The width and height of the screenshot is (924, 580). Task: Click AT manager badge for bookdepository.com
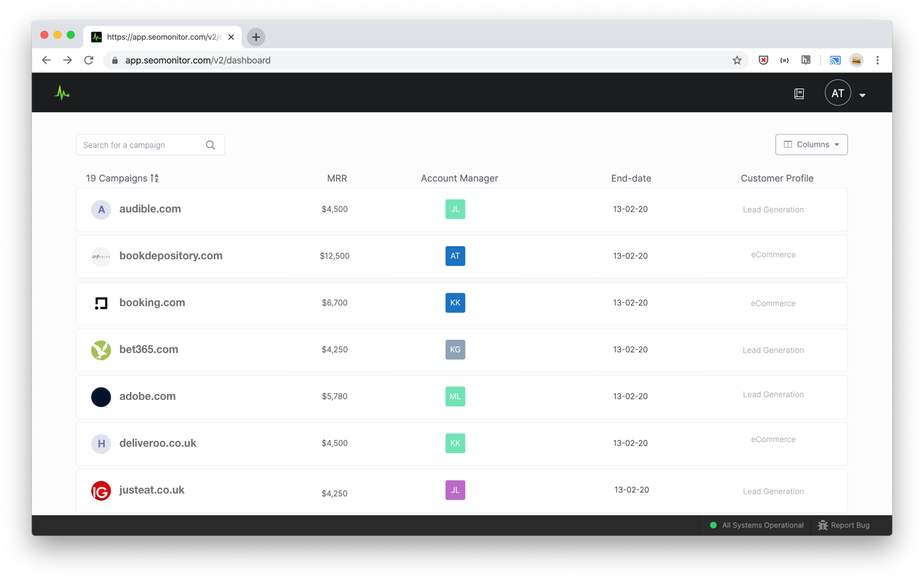pyautogui.click(x=455, y=256)
